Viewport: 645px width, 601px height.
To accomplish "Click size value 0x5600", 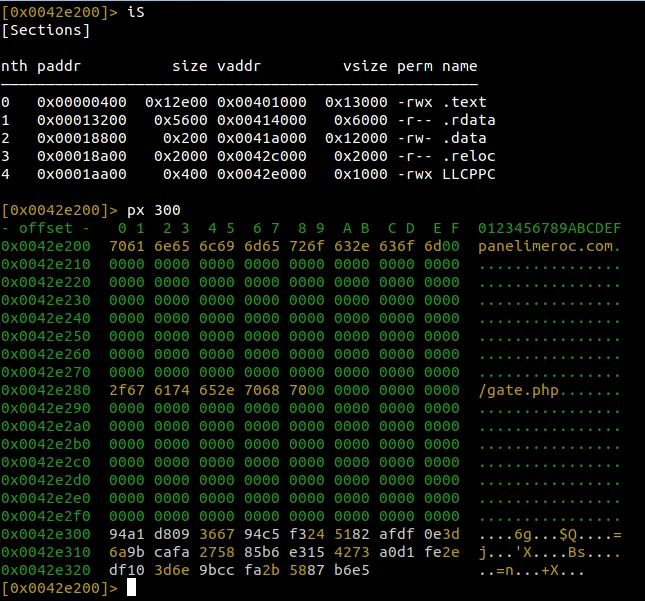I will tap(181, 120).
